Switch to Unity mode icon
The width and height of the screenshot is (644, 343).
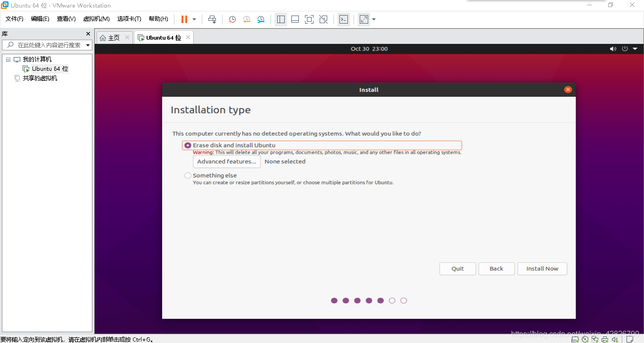coord(323,19)
